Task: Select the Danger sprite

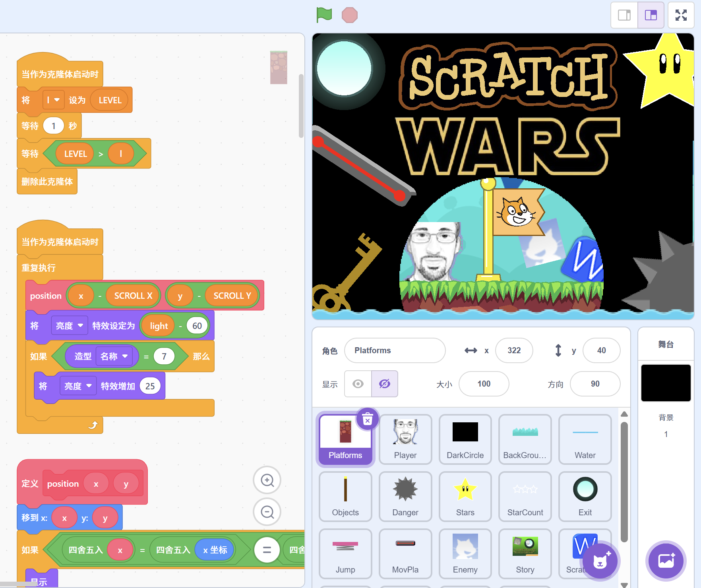Action: click(x=405, y=496)
